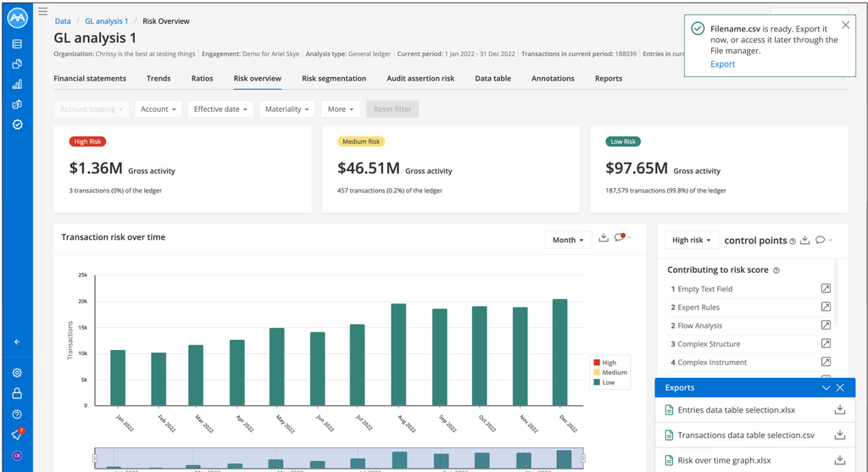This screenshot has width=868, height=472.
Task: Expand the High risk dropdown
Action: [x=692, y=240]
